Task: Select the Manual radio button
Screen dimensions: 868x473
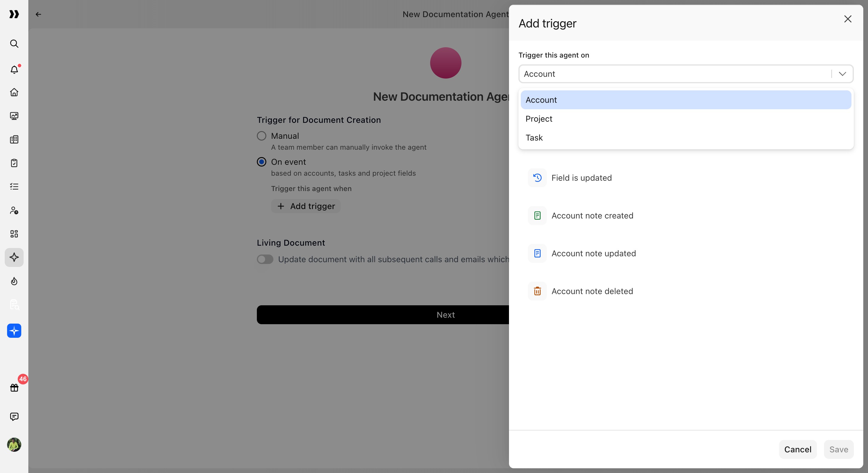Action: point(262,136)
